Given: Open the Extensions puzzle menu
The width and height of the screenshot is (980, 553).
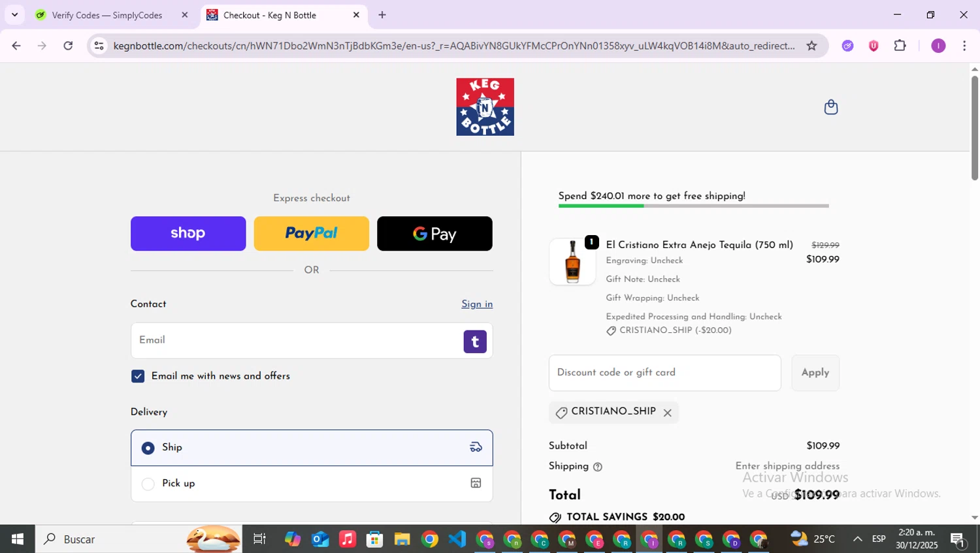Looking at the screenshot, I should point(900,46).
